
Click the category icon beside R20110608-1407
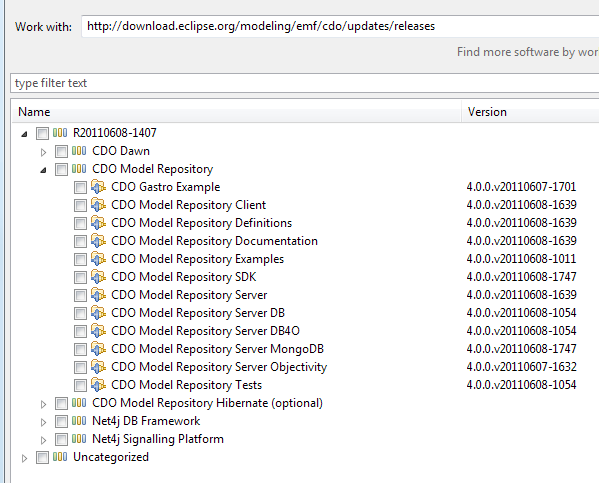60,133
